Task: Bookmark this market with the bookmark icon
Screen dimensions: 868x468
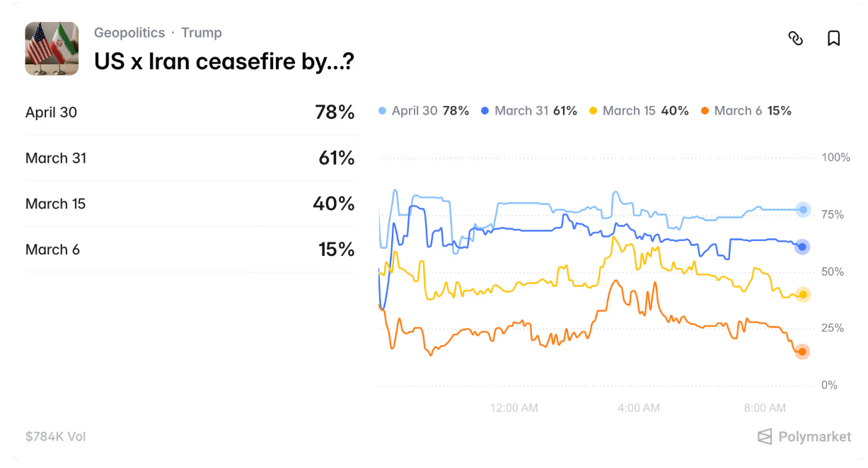Action: 833,38
